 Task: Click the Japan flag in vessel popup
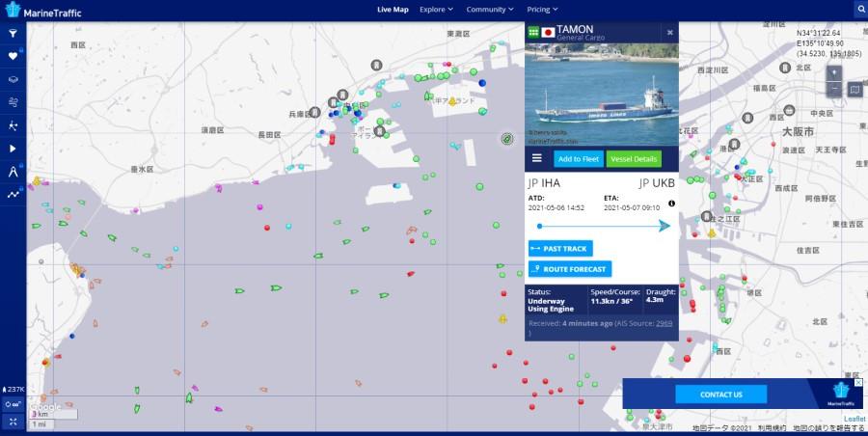548,32
